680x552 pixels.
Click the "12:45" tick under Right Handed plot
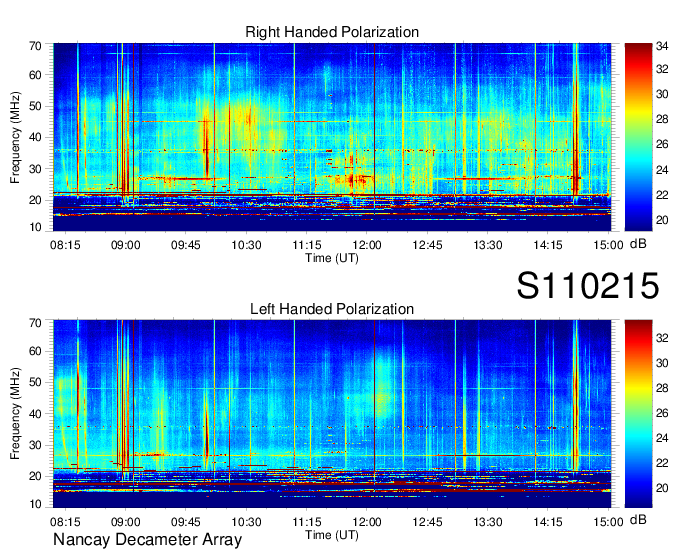pos(427,245)
